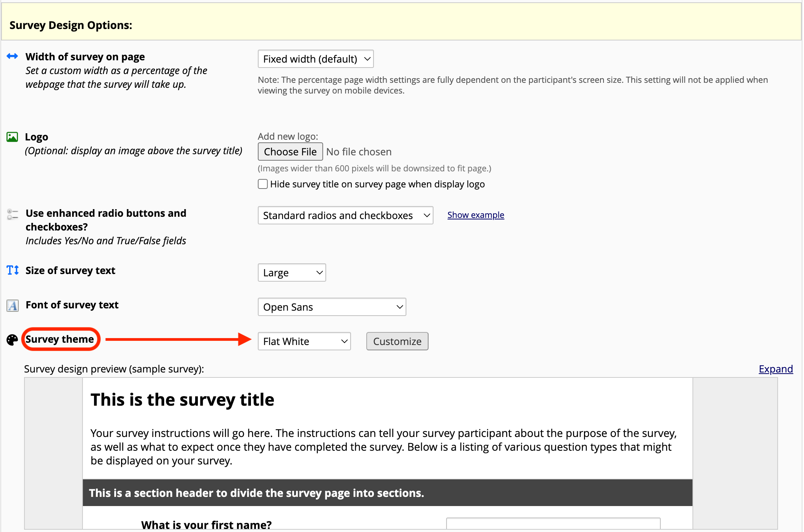Click the font letter A icon
Image resolution: width=804 pixels, height=532 pixels.
click(13, 305)
